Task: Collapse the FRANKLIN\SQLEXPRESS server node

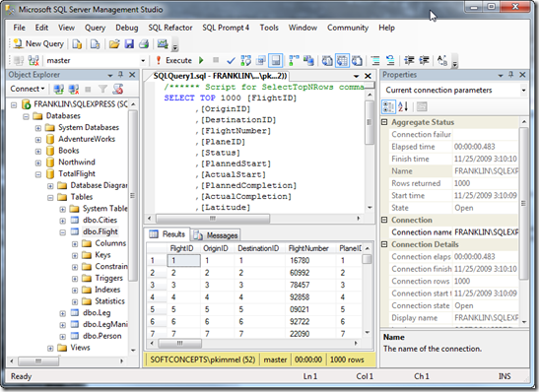Action: tap(14, 104)
